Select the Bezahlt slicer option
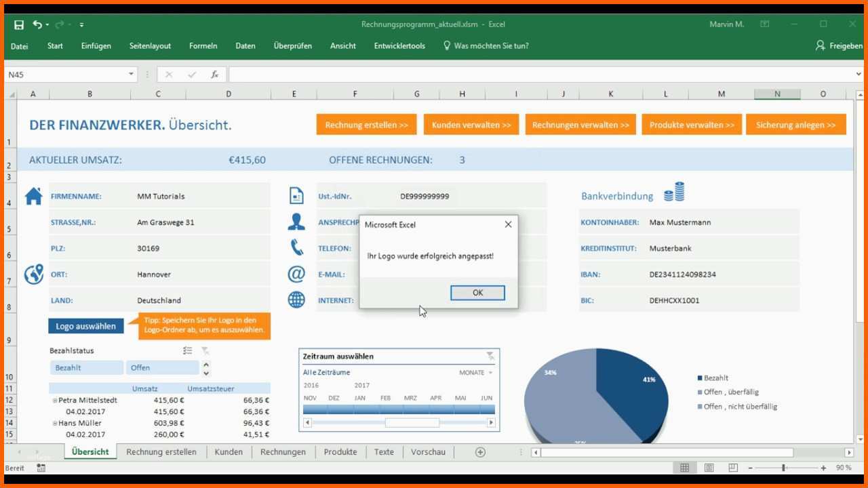Screen dimensions: 868x488 coord(85,367)
